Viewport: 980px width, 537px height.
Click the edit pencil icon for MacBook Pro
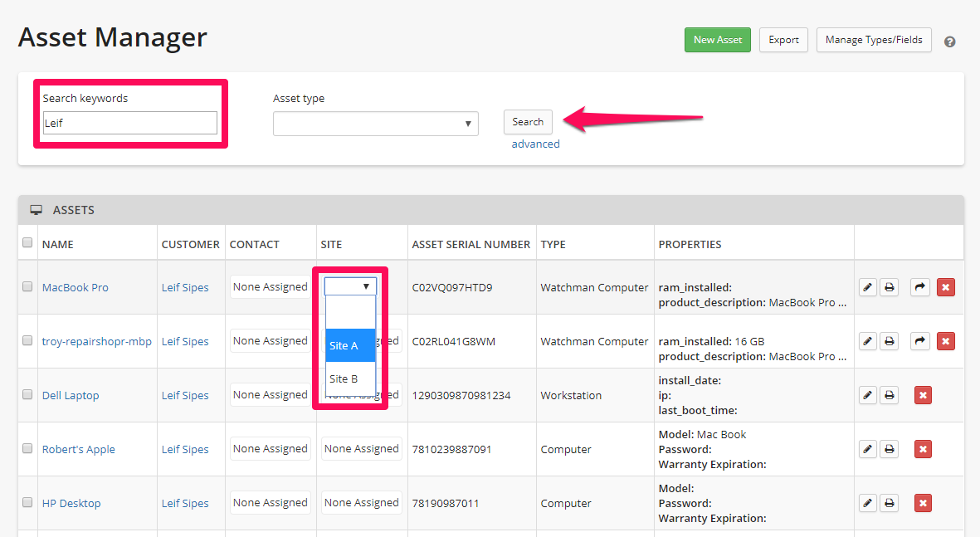click(867, 287)
